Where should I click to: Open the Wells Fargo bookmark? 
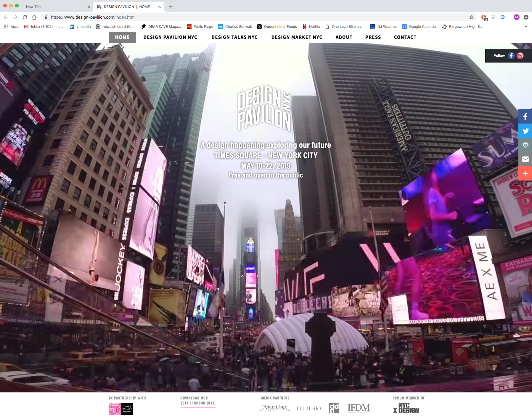pos(200,27)
